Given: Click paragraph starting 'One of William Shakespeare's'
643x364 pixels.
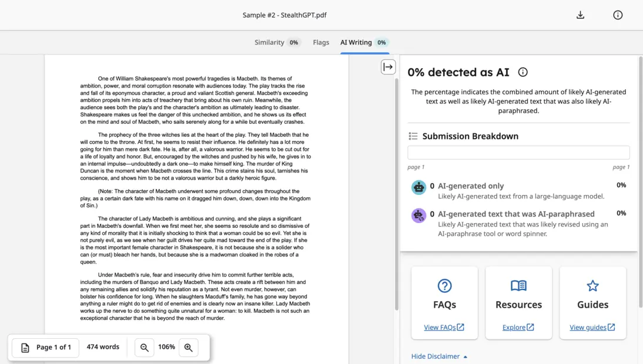Looking at the screenshot, I should [194, 100].
